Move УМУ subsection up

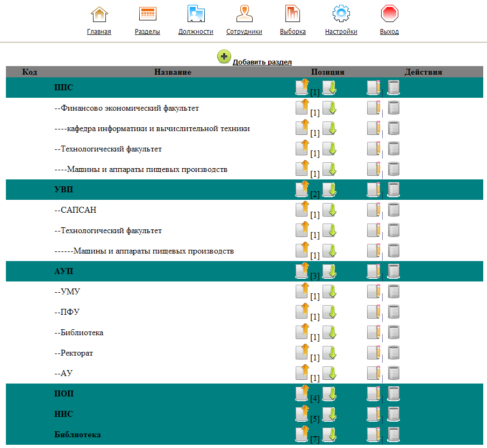click(303, 292)
